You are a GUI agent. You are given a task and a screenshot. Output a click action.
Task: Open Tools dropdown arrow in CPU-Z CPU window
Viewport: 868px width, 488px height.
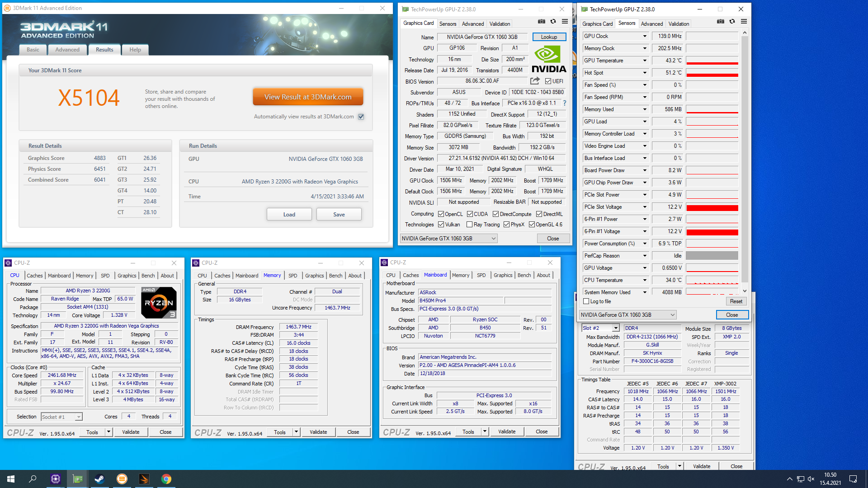108,432
